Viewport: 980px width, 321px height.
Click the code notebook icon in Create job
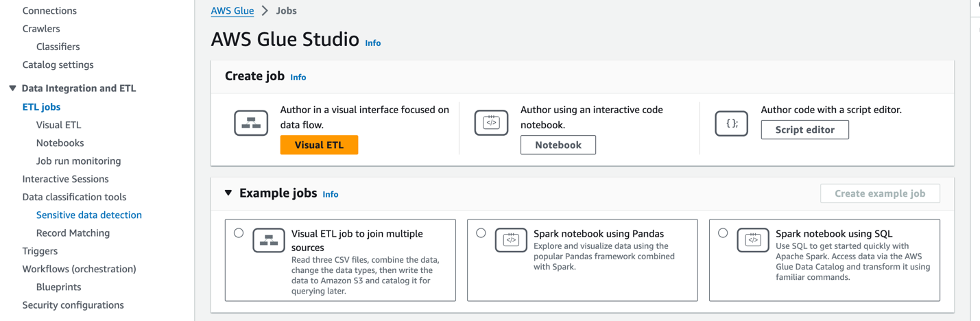(x=491, y=123)
